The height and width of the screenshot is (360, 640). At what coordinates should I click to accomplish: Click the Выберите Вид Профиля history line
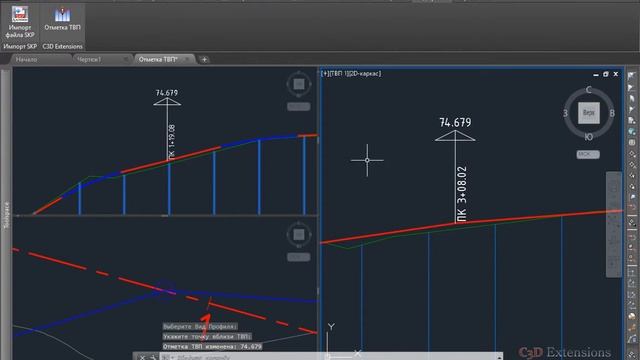coord(200,327)
